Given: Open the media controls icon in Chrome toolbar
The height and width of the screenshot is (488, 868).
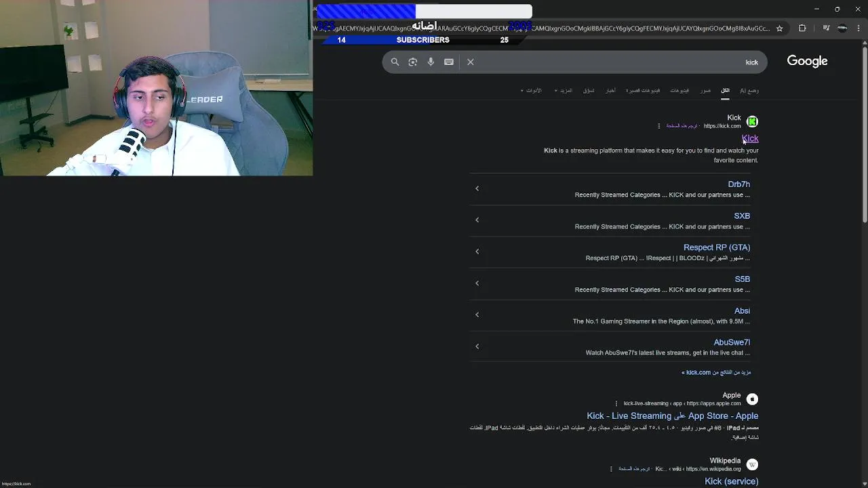Looking at the screenshot, I should [826, 28].
